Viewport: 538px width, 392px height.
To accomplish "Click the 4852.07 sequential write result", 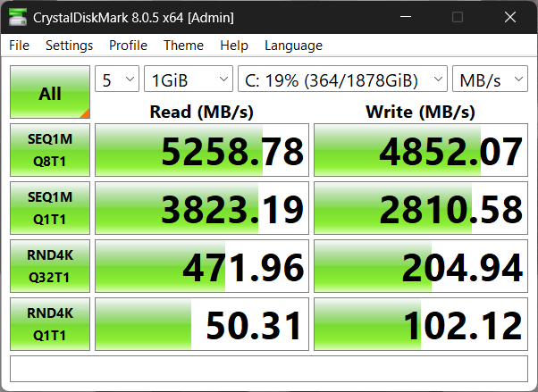I will tap(420, 151).
